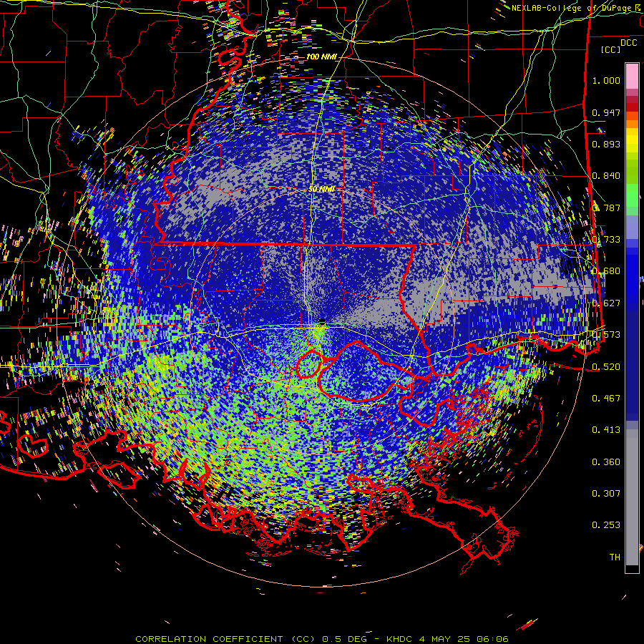
Task: Select the lavender color bar segment
Action: [x=632, y=227]
